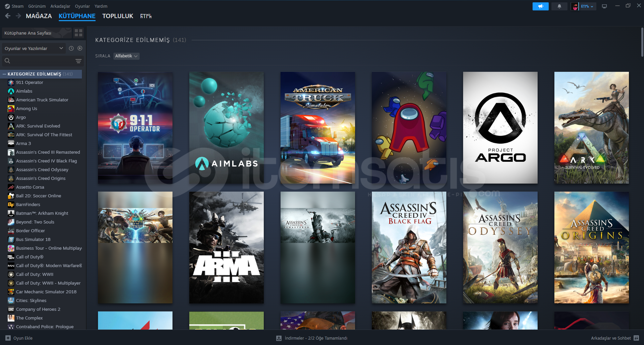Open the TOPLULUK tab
644x345 pixels.
pyautogui.click(x=118, y=16)
